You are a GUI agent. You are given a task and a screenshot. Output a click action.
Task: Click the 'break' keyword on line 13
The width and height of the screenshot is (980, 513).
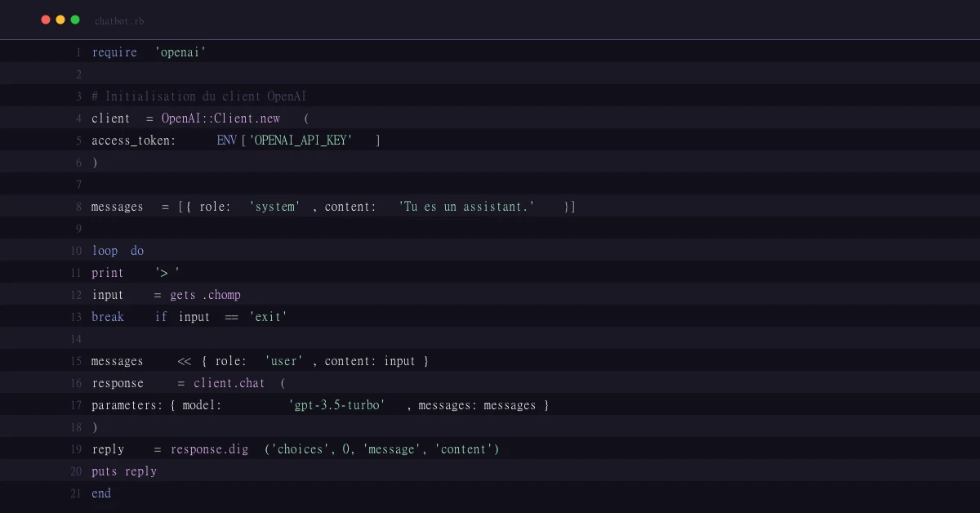pyautogui.click(x=108, y=317)
